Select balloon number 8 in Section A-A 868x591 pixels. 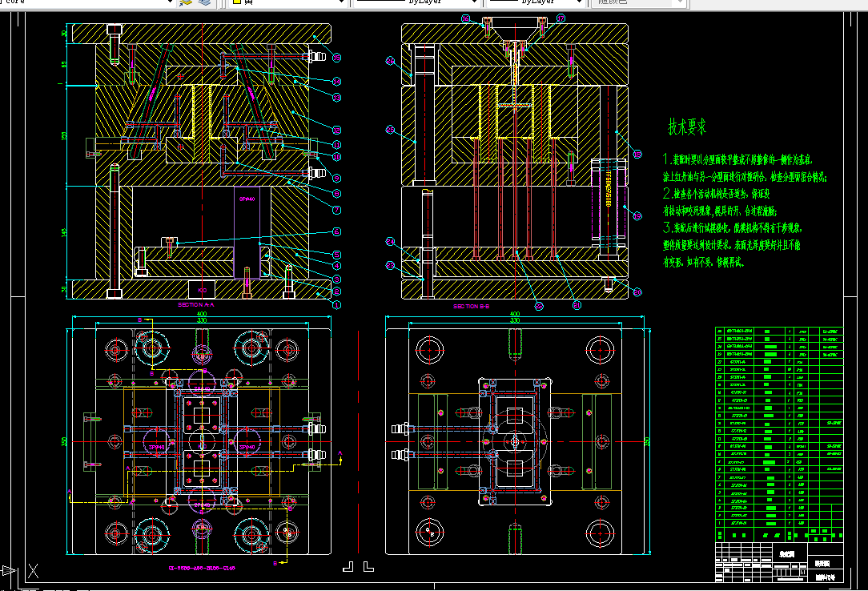[x=336, y=194]
